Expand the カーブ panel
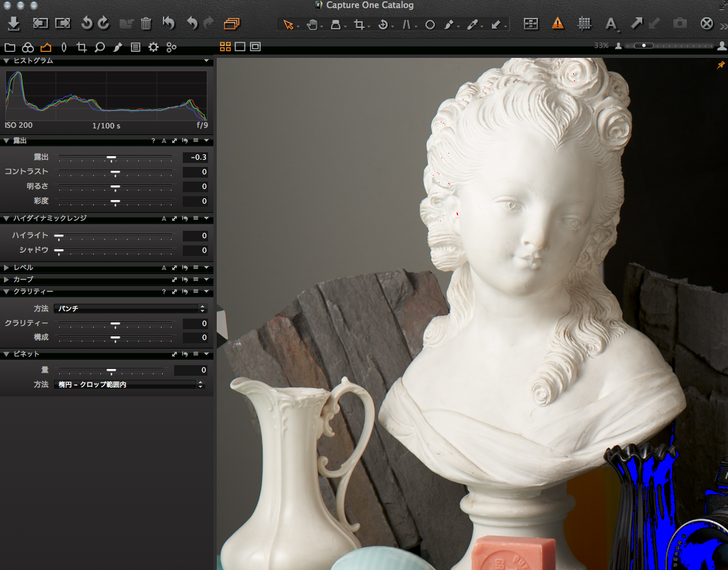The height and width of the screenshot is (570, 728). point(7,279)
